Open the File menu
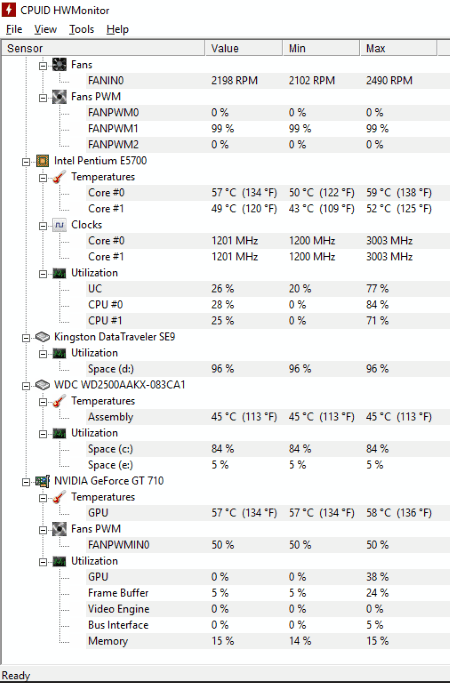450x683 pixels. 14,29
